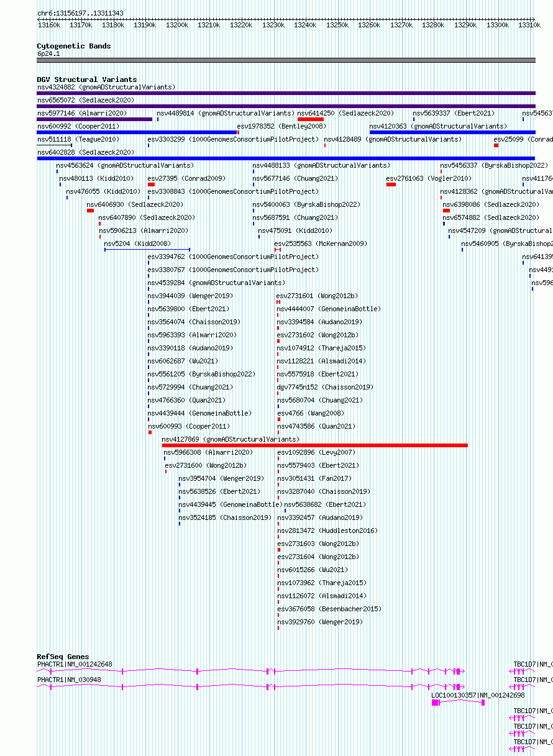This screenshot has width=553, height=756.
Task: Select the 6p24.1 cytogenetic band label
Action: (x=48, y=54)
